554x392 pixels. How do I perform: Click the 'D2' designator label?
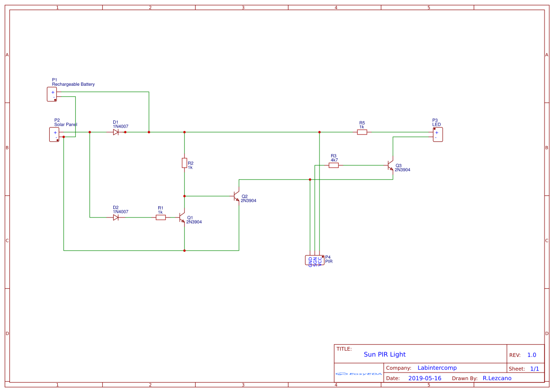[116, 208]
